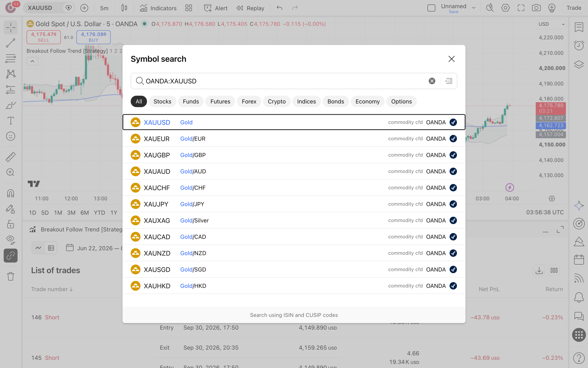Activate the Zoom in tool
The height and width of the screenshot is (368, 588).
pos(10,172)
